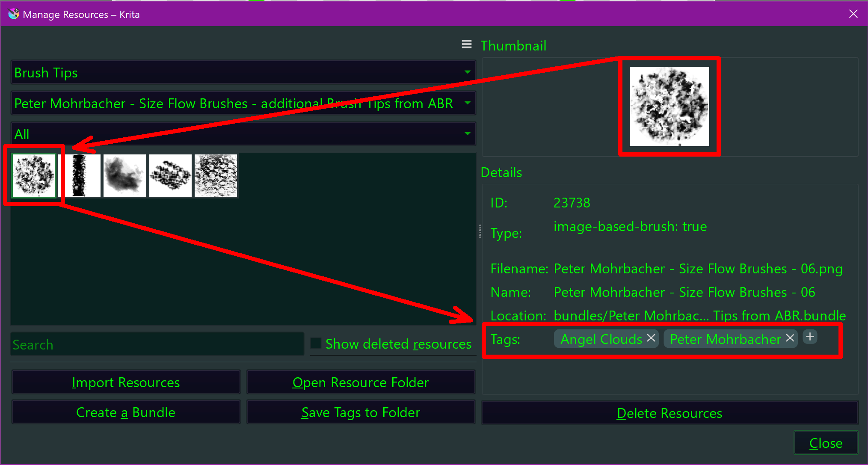
Task: Click the Delete Resources button
Action: click(669, 413)
